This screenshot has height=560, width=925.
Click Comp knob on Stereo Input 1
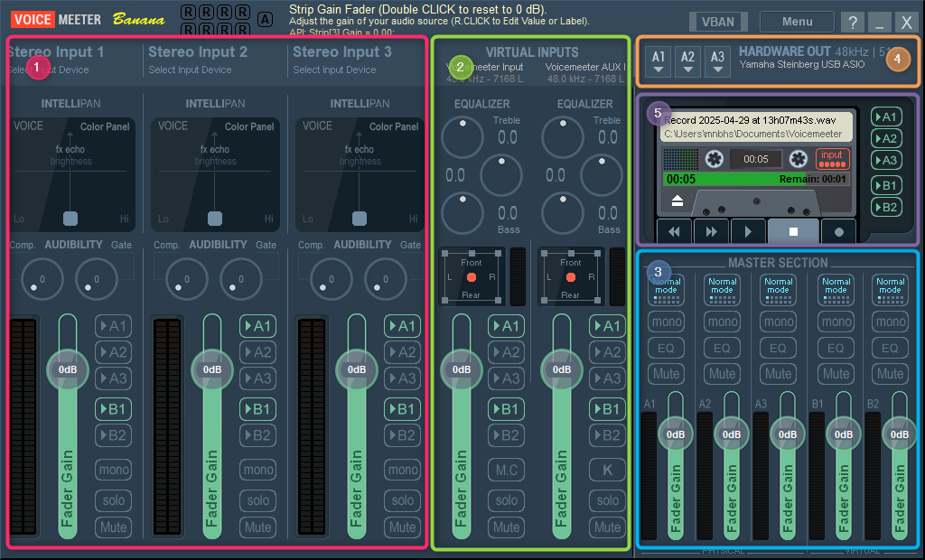42,279
